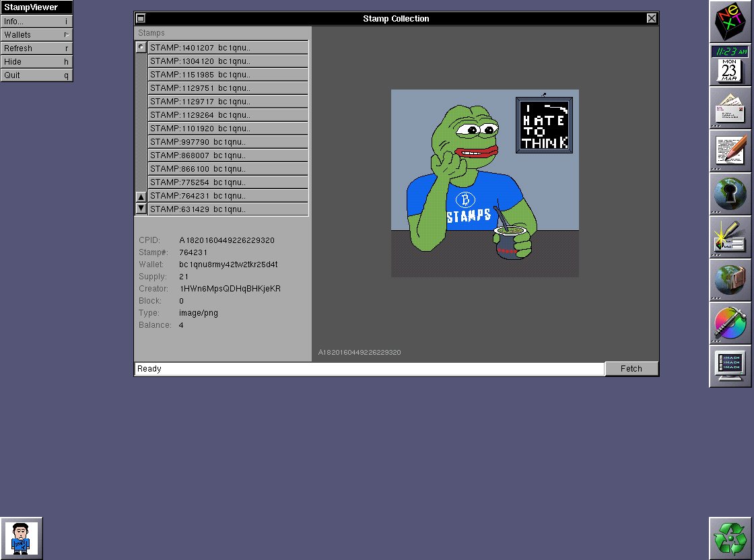The height and width of the screenshot is (560, 754).
Task: Open the NeXT cube dock icon
Action: (x=730, y=22)
